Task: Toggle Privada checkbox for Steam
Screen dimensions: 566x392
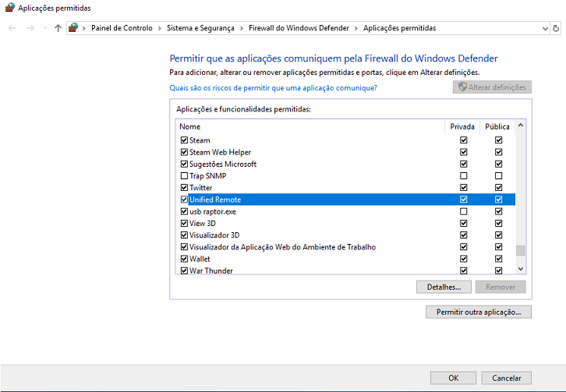Action: click(464, 140)
